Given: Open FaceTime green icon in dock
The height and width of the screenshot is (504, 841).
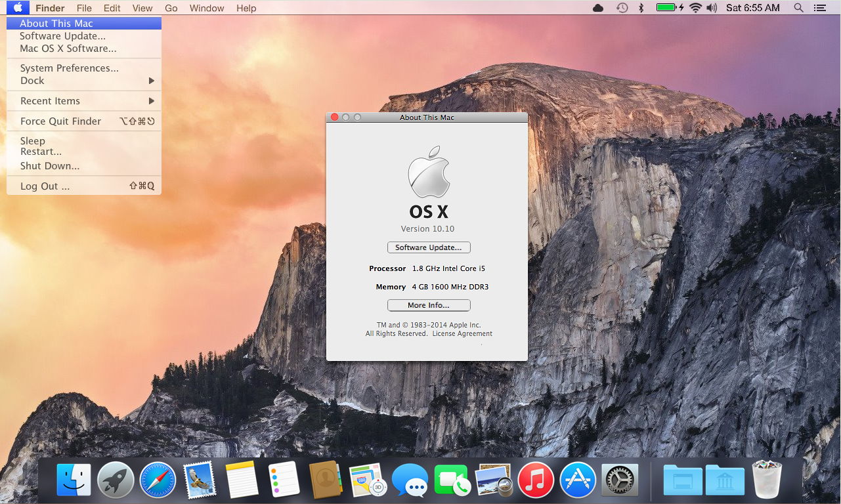Looking at the screenshot, I should click(452, 480).
